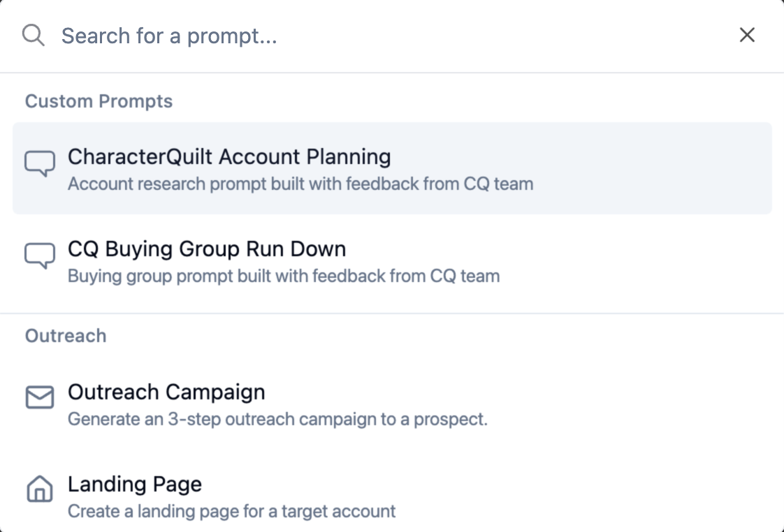Click the chat bubble icon beside CQ Buying Group Run Down

point(40,256)
